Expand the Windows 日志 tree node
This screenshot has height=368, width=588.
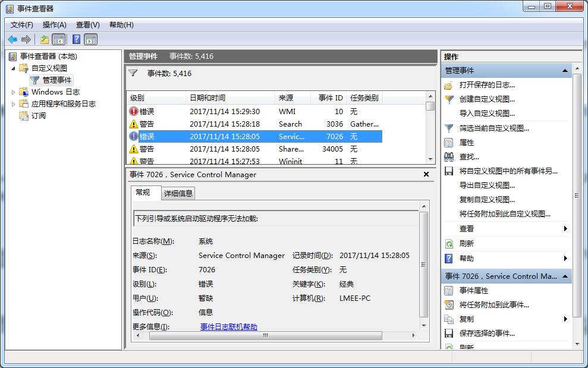click(13, 92)
